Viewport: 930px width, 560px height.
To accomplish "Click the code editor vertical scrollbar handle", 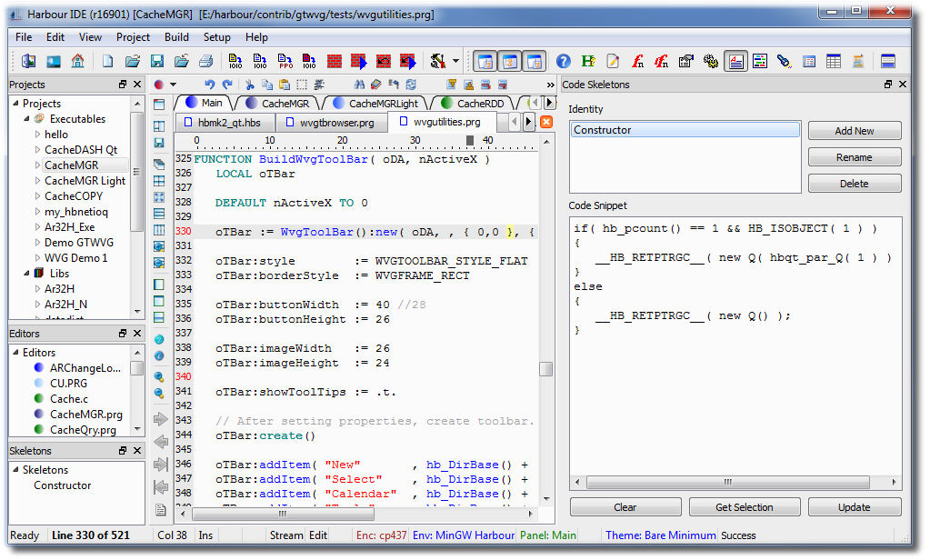I will [x=545, y=369].
